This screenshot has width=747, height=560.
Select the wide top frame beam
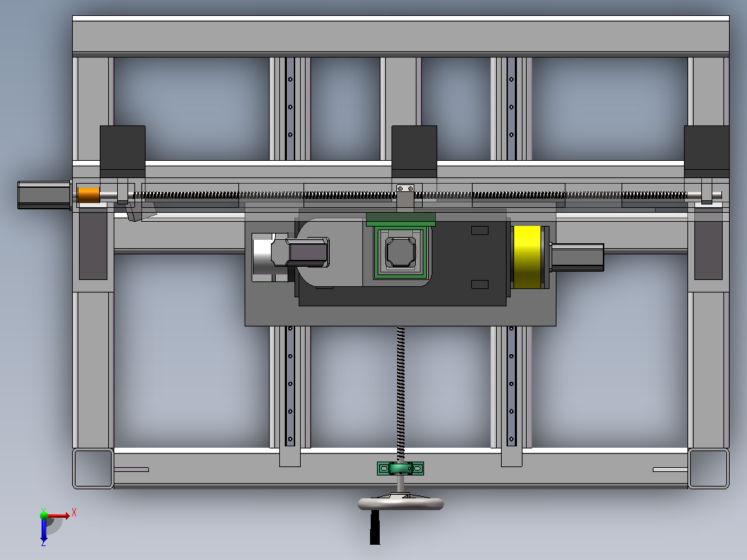(x=401, y=36)
